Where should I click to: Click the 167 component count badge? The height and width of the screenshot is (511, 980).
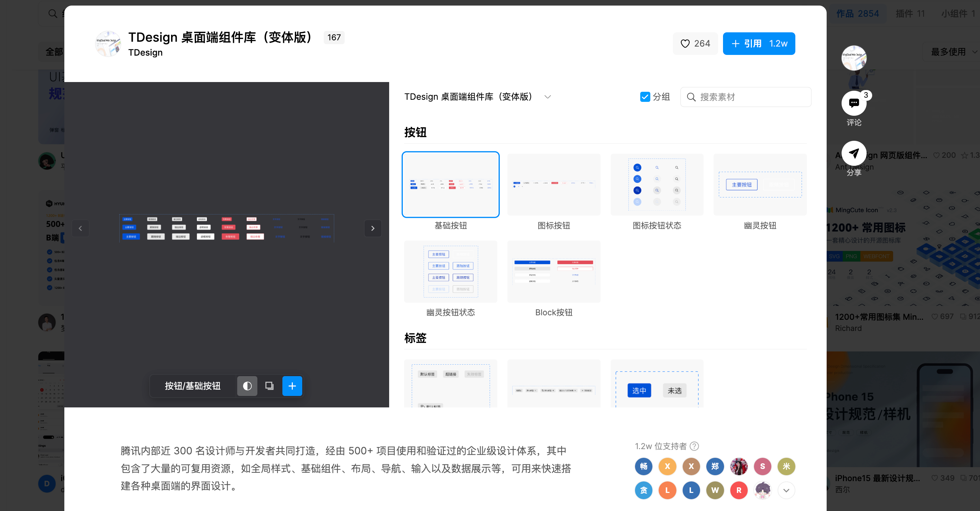(334, 37)
